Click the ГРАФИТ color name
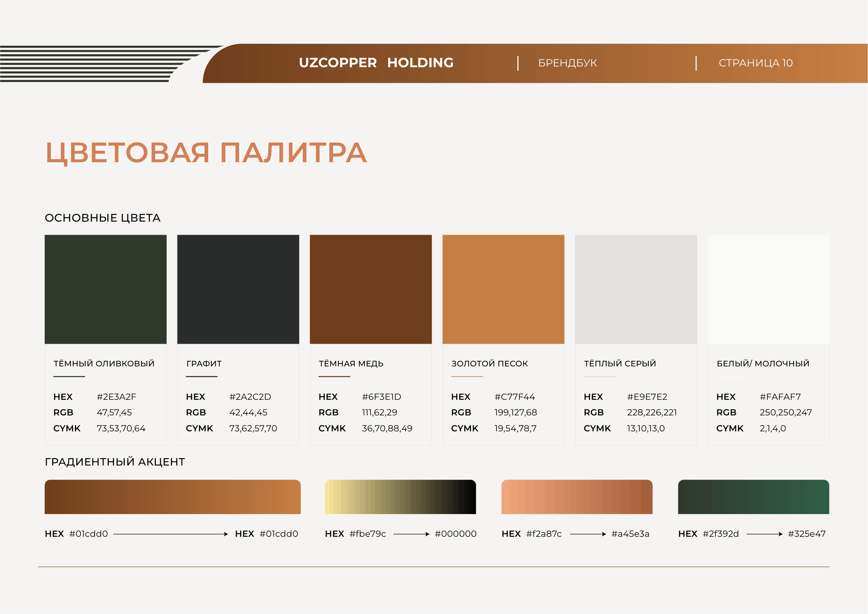Screen dimensions: 868x614 click(x=204, y=364)
